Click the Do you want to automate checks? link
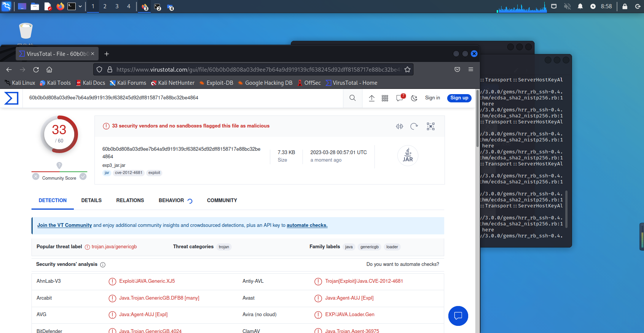Viewport: 644px width, 333px height. [x=403, y=264]
